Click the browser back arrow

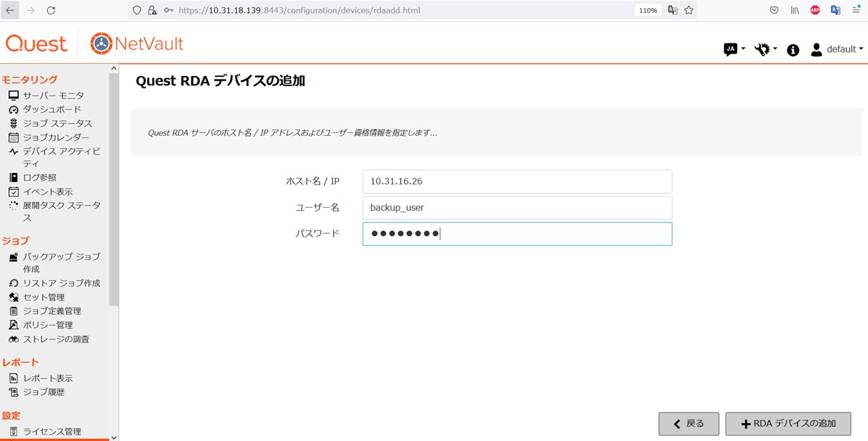tap(11, 10)
